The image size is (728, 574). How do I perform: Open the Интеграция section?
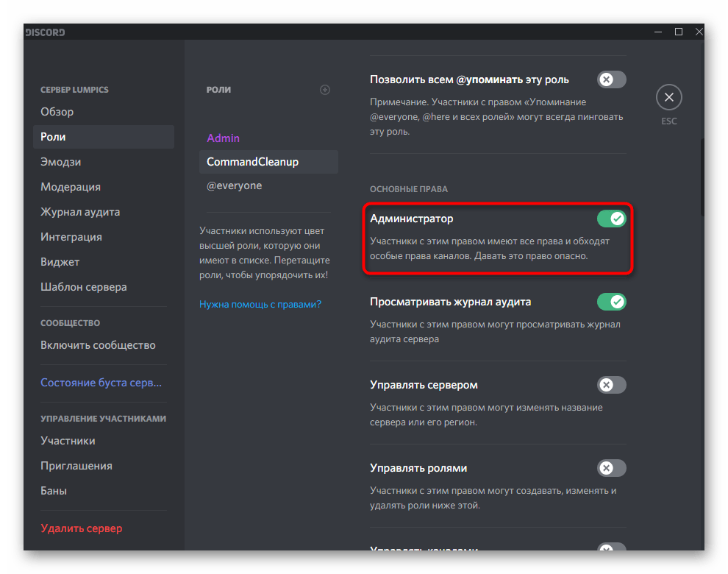click(x=104, y=237)
